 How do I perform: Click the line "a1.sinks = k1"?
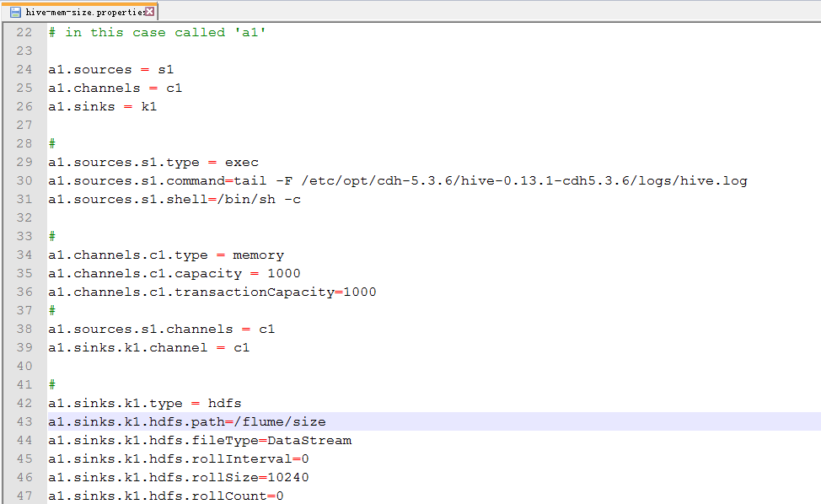[x=103, y=107]
